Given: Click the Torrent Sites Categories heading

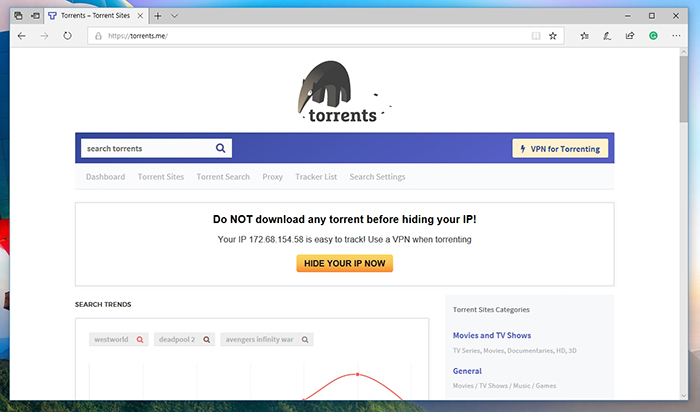Looking at the screenshot, I should [x=491, y=309].
